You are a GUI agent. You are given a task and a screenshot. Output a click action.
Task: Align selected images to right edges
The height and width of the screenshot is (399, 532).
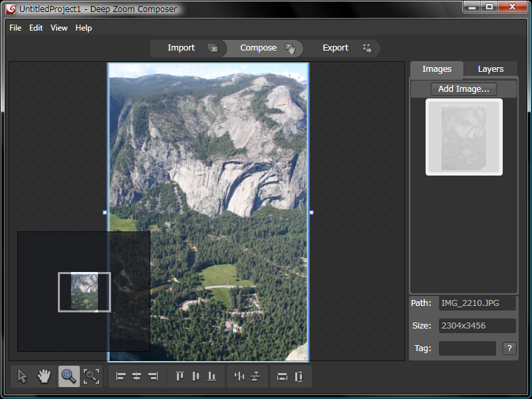(153, 376)
